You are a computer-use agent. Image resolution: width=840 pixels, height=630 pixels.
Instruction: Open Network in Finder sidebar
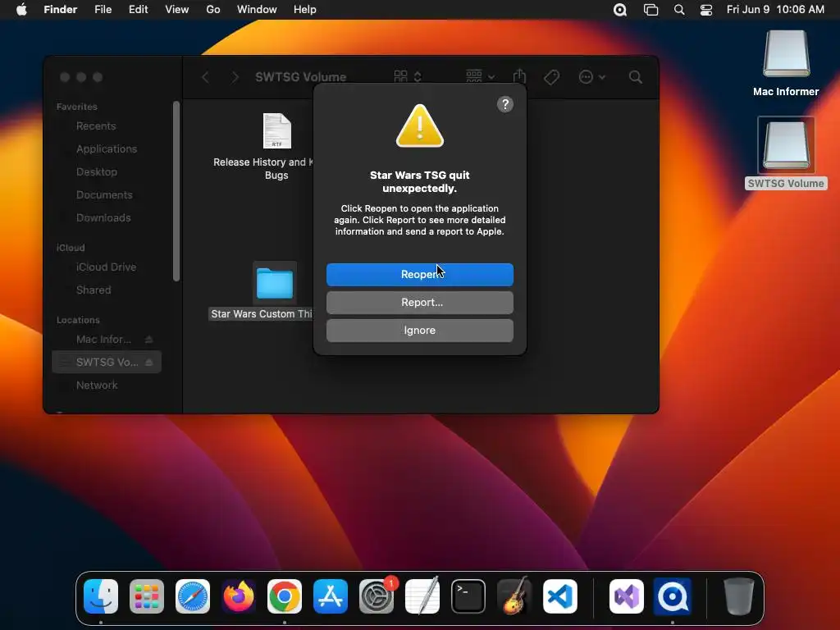coord(97,386)
